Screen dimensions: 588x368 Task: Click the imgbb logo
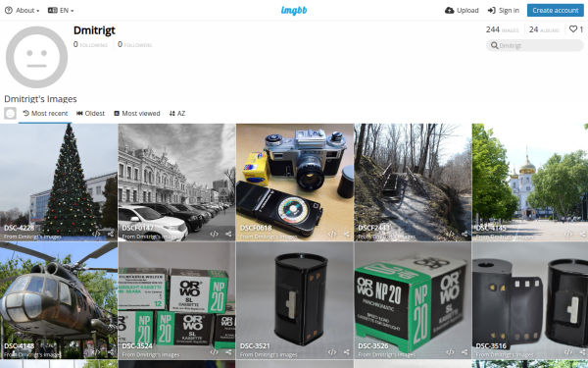click(x=294, y=11)
